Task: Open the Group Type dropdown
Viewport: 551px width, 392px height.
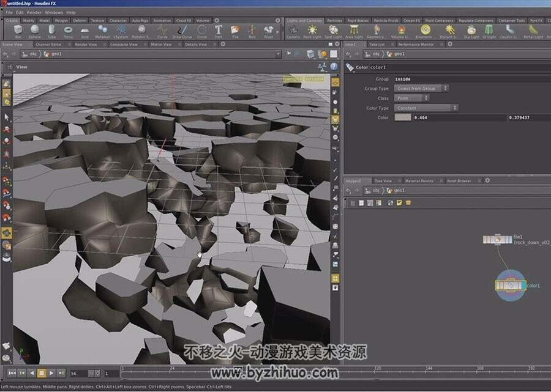Action: pos(421,89)
